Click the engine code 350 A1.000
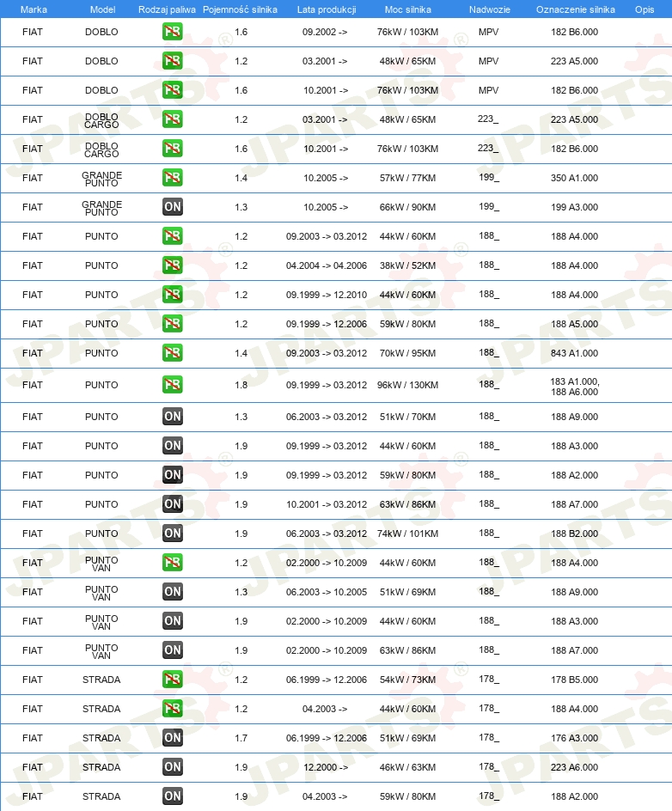This screenshot has width=672, height=811. pyautogui.click(x=574, y=178)
